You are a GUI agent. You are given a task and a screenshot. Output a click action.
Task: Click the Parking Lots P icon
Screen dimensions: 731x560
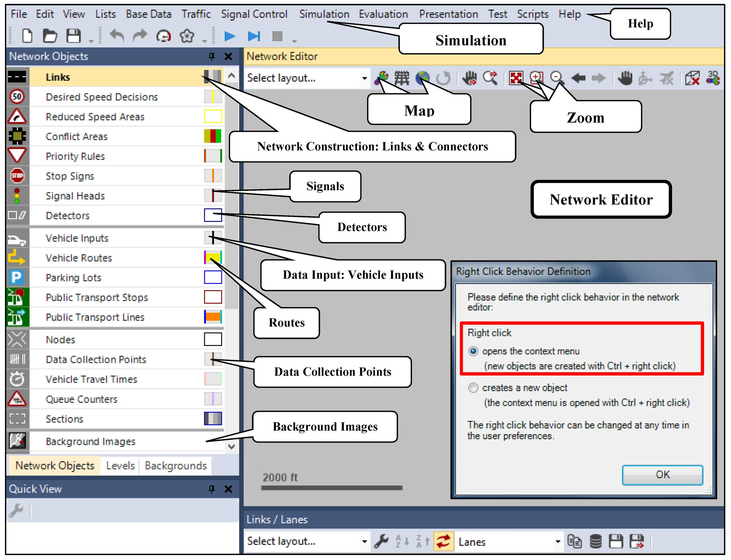[16, 277]
